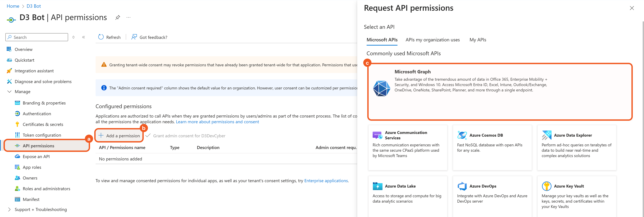Collapse the sidebar with the double chevron
This screenshot has width=644, height=217.
(x=84, y=37)
